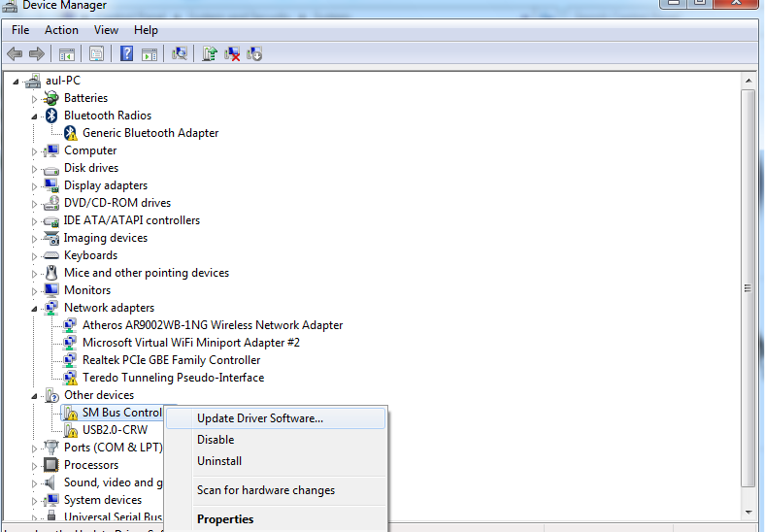Click the USB2.0-CRW warning icon
The width and height of the screenshot is (765, 532).
70,430
